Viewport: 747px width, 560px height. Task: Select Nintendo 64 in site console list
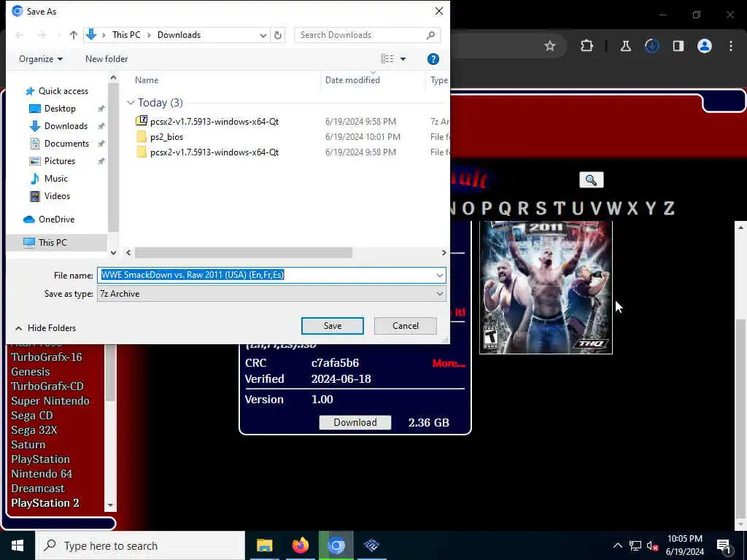click(x=42, y=474)
